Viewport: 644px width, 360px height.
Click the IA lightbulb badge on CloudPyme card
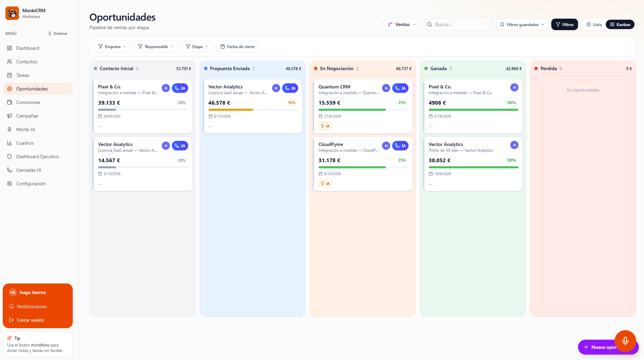point(325,184)
